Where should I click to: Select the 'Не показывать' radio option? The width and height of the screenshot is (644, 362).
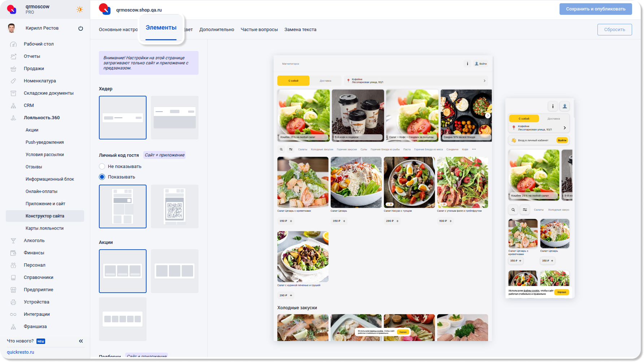[x=102, y=167]
